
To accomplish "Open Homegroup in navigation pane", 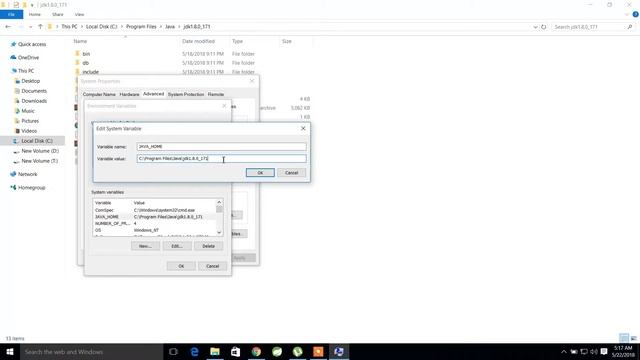I will click(x=31, y=188).
